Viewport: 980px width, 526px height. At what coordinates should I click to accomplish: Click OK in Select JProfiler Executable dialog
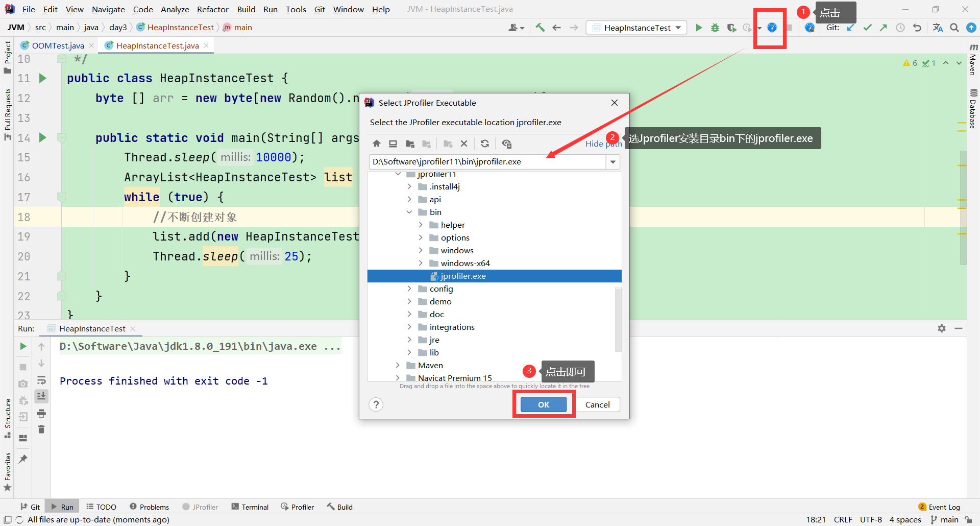[x=544, y=404]
